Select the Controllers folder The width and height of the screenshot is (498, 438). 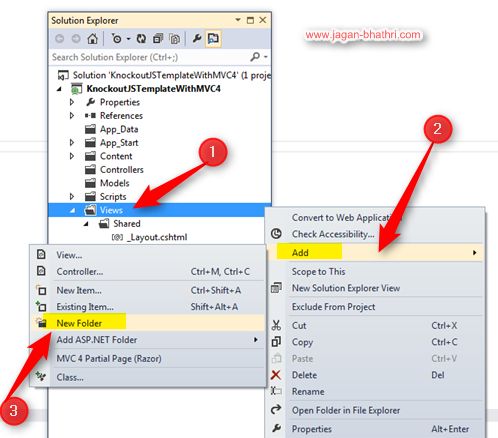tap(122, 170)
